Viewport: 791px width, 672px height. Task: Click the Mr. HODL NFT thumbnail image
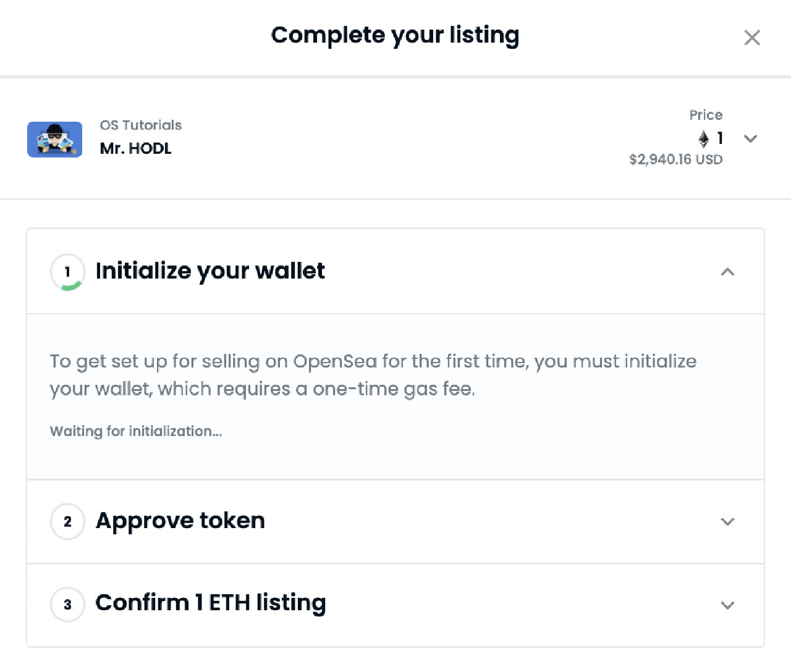click(x=54, y=140)
